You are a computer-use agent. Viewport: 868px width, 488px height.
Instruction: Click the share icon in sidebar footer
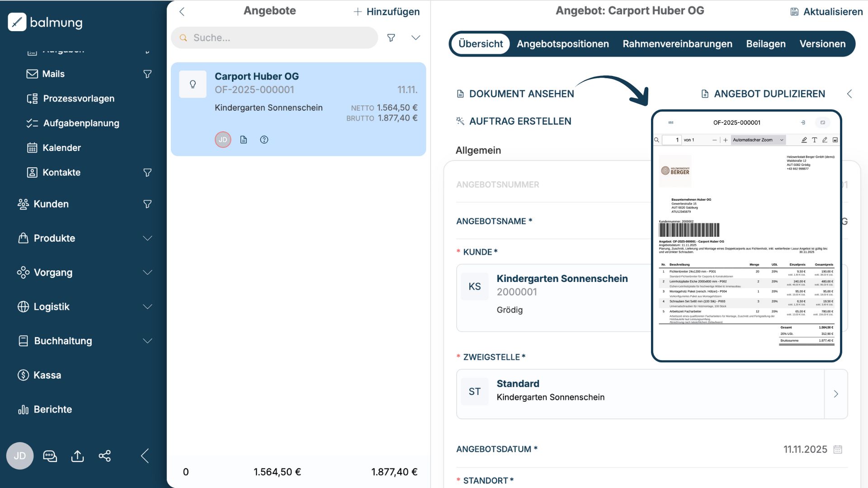coord(104,456)
